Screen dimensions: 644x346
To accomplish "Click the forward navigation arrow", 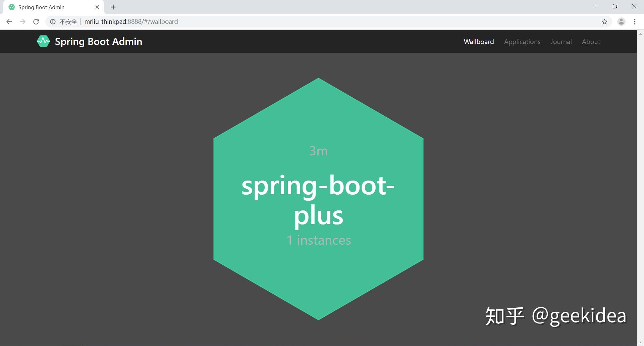I will pyautogui.click(x=22, y=21).
